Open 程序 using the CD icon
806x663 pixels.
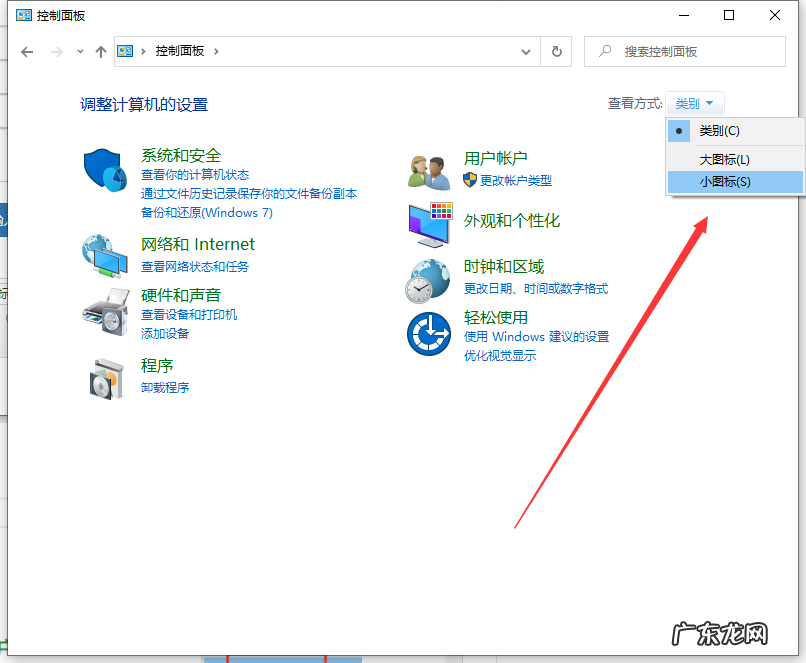click(104, 381)
